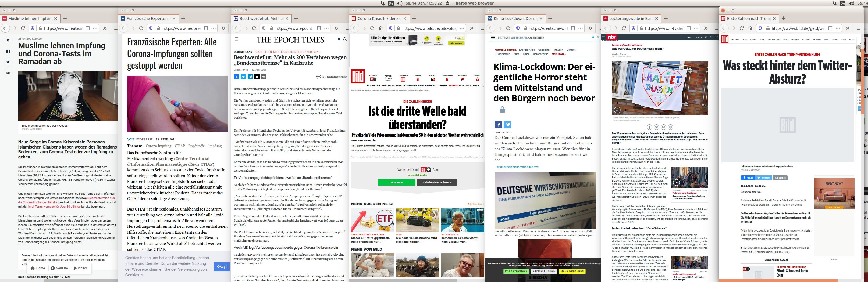Toggle reader view in n-tv window

point(688,28)
